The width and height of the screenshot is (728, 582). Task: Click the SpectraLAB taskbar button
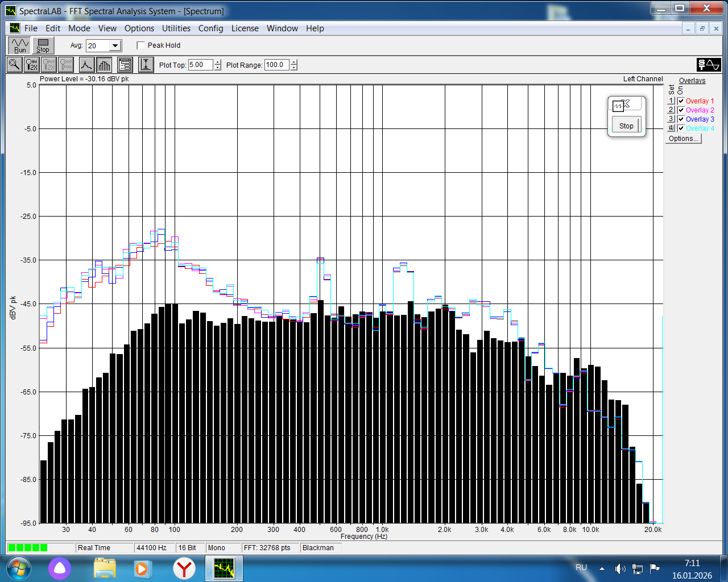pyautogui.click(x=224, y=568)
